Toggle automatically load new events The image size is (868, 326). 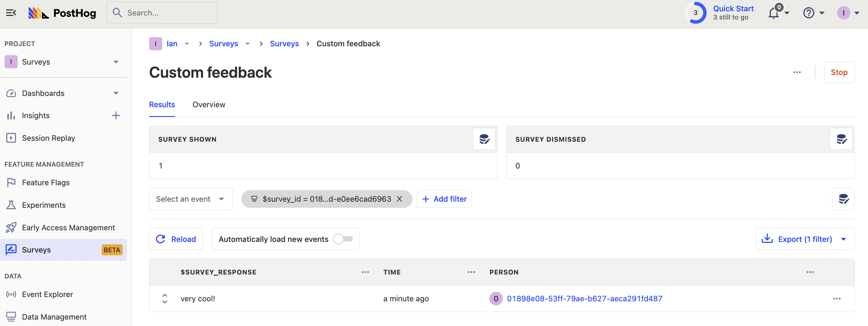[343, 239]
